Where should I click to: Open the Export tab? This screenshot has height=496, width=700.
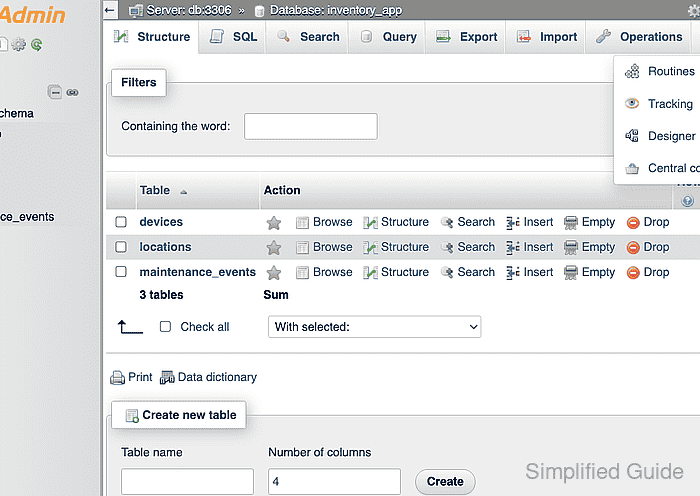(x=466, y=37)
